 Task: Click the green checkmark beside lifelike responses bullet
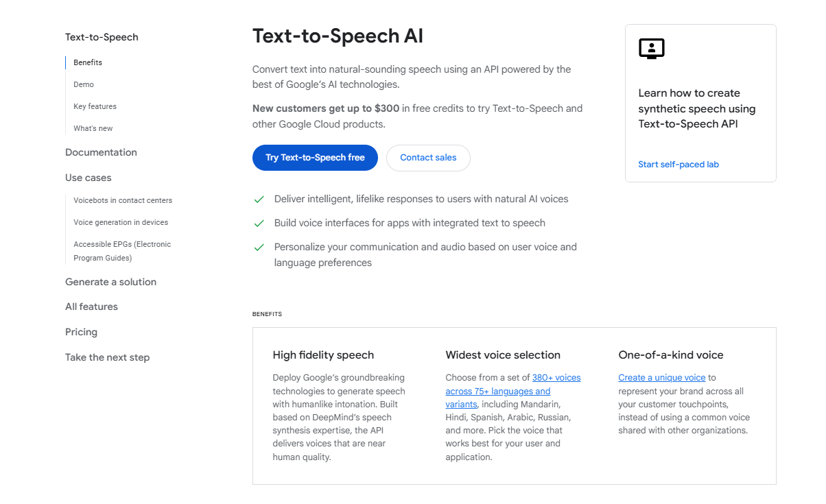pyautogui.click(x=259, y=199)
